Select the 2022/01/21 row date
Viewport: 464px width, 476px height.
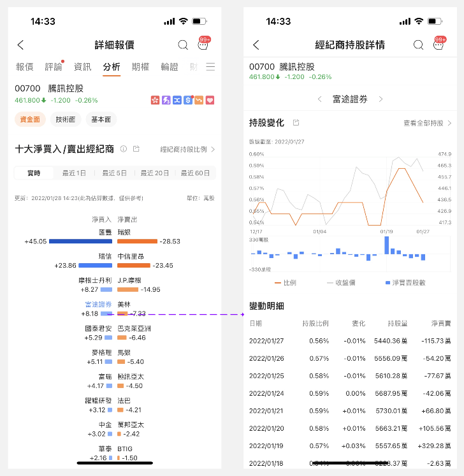[x=266, y=411]
